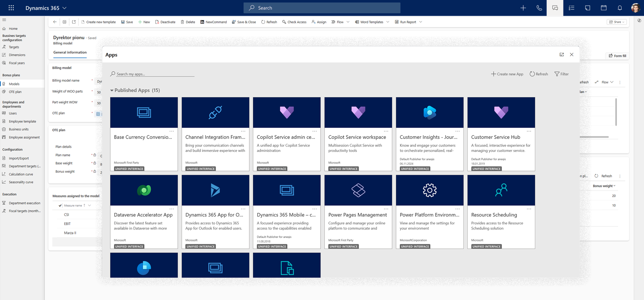Image resolution: width=644 pixels, height=300 pixels.
Task: Click the Assign command
Action: click(319, 22)
